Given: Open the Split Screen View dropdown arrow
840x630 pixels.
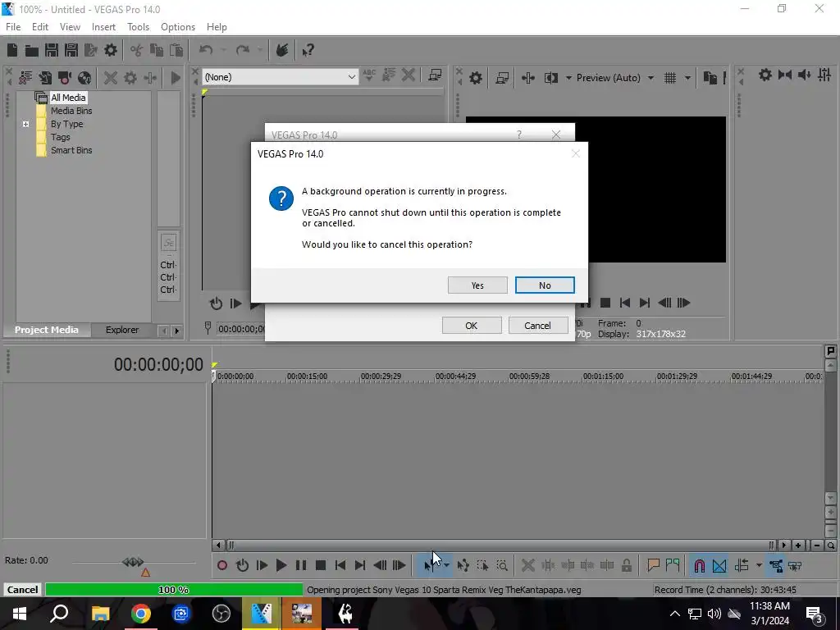Looking at the screenshot, I should click(x=568, y=78).
